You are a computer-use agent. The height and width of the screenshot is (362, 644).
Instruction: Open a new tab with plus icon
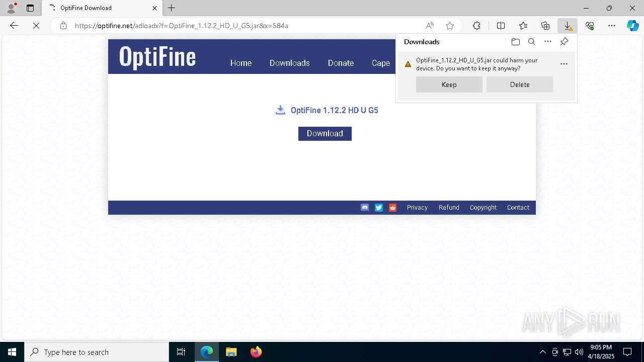[x=172, y=8]
